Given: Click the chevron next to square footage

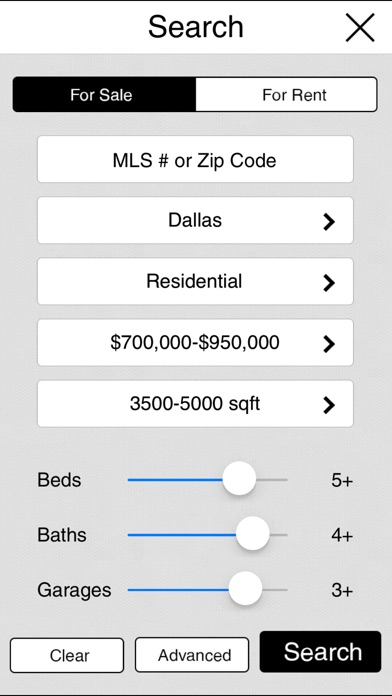Looking at the screenshot, I should 329,405.
